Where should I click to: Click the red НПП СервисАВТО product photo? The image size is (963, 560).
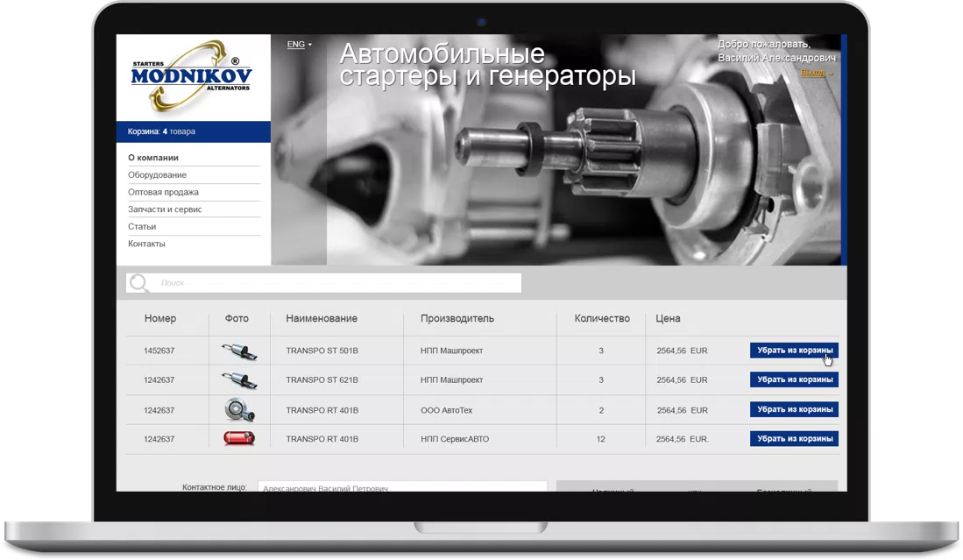[x=239, y=438]
